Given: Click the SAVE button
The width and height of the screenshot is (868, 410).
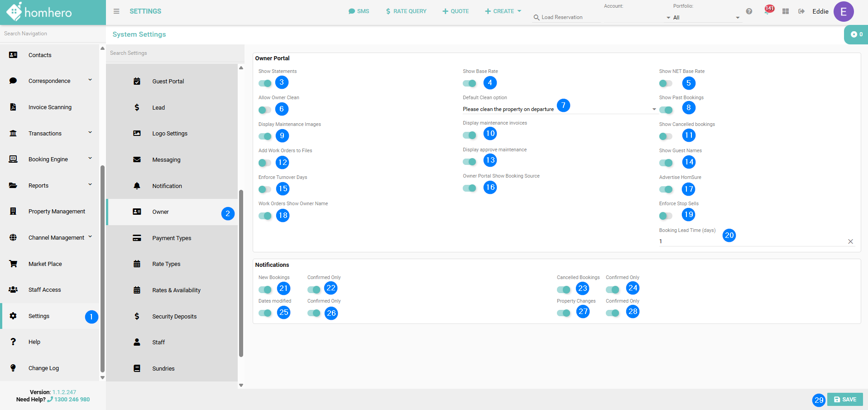Looking at the screenshot, I should pyautogui.click(x=845, y=400).
